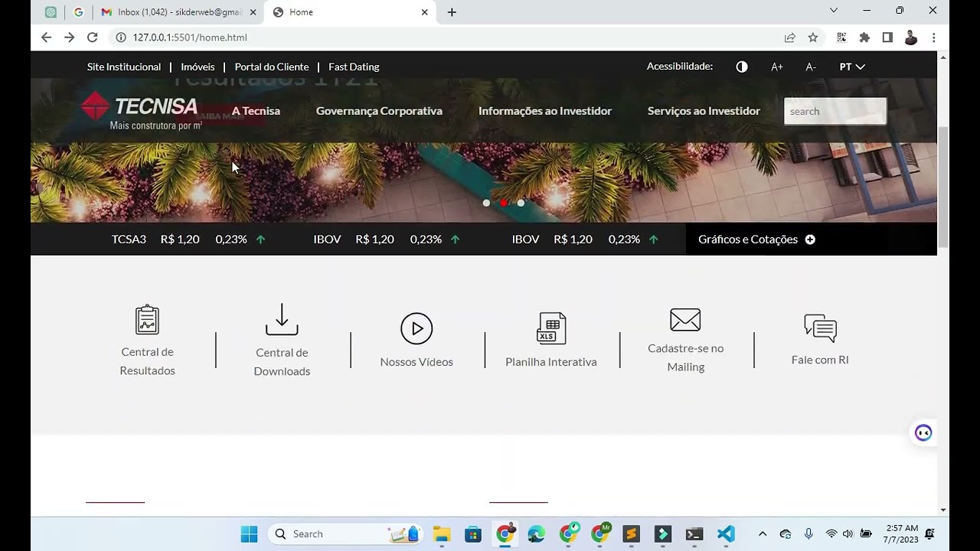Open Nossos Vídeos play icon
980x551 pixels.
(x=416, y=329)
